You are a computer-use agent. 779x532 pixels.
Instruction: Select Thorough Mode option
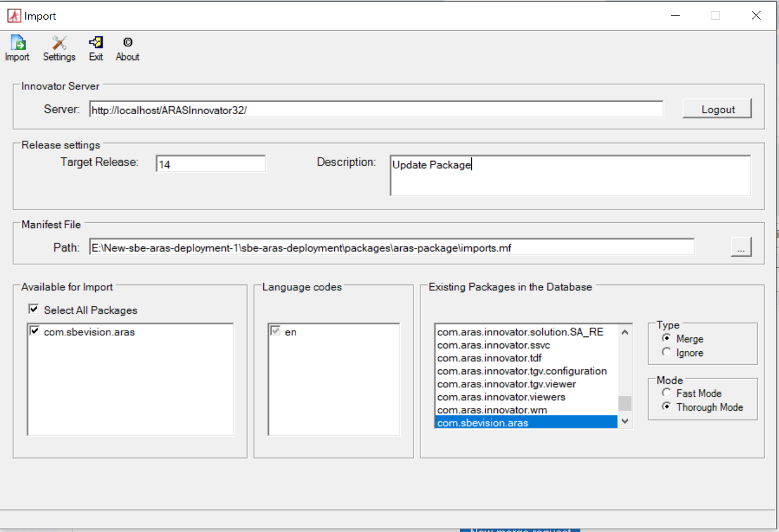(666, 407)
